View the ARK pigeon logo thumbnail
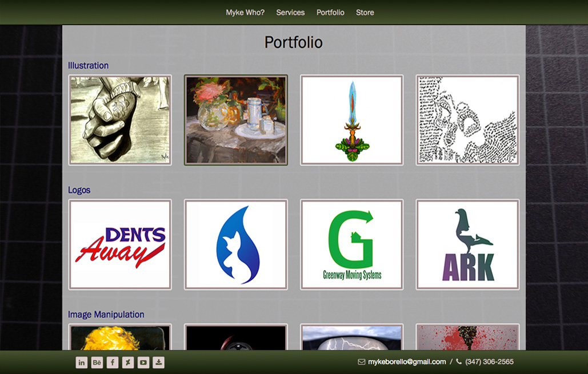The width and height of the screenshot is (588, 374). tap(467, 245)
